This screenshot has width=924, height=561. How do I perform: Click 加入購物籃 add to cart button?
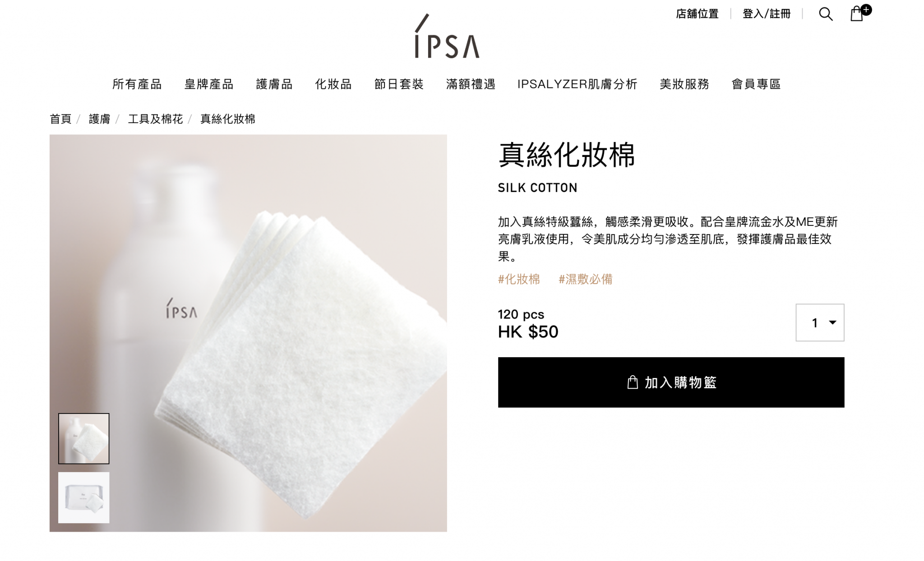[x=671, y=382]
